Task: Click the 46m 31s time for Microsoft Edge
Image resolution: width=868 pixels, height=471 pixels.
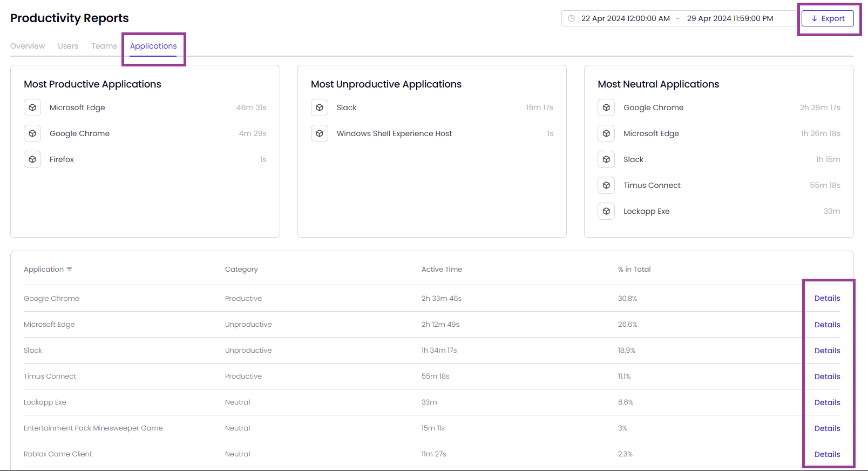Action: coord(252,107)
